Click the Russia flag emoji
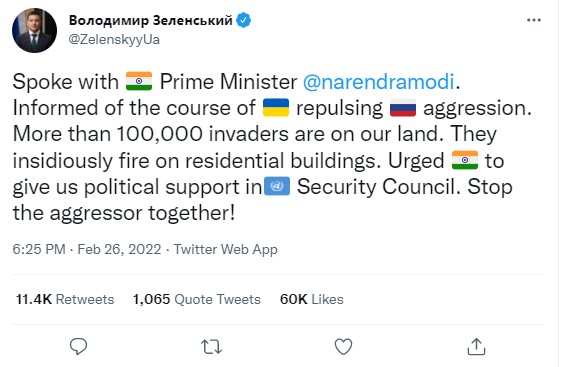Image resolution: width=561 pixels, height=367 pixels. click(x=403, y=108)
